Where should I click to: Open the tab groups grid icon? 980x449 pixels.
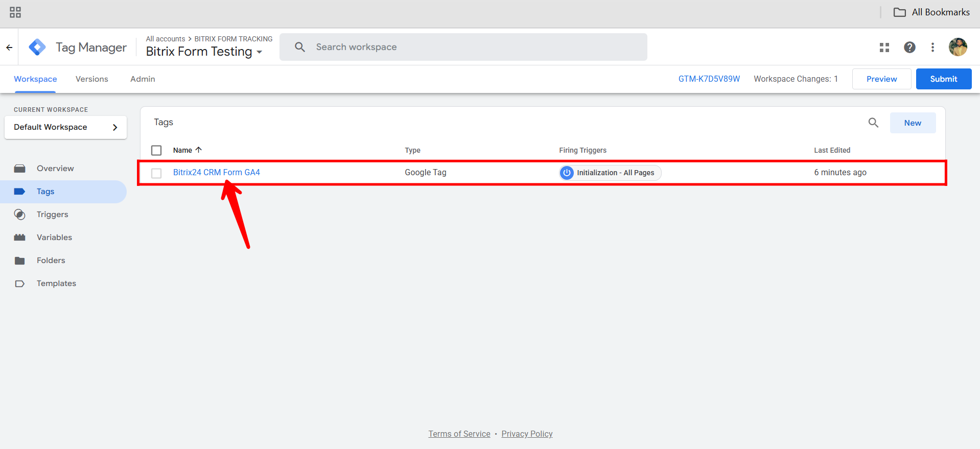15,12
